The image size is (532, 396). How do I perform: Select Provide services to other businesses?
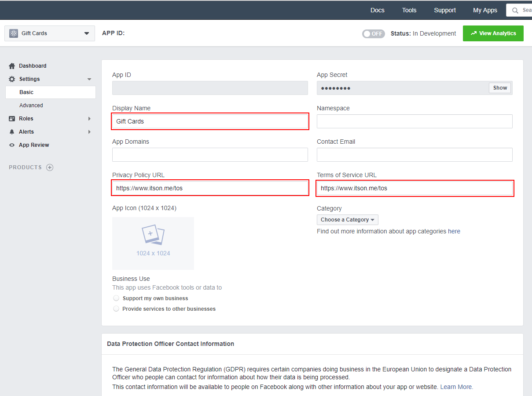(116, 309)
